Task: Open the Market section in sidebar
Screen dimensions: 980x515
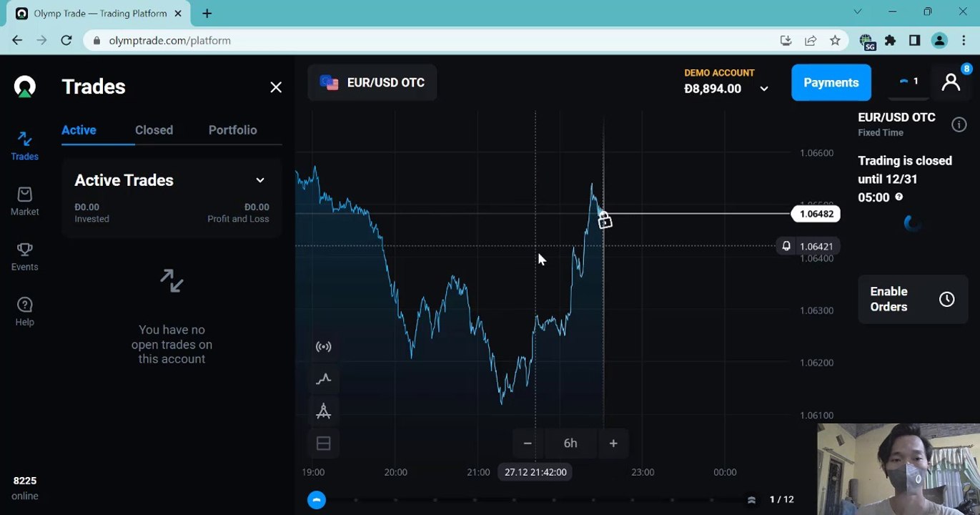Action: [24, 201]
